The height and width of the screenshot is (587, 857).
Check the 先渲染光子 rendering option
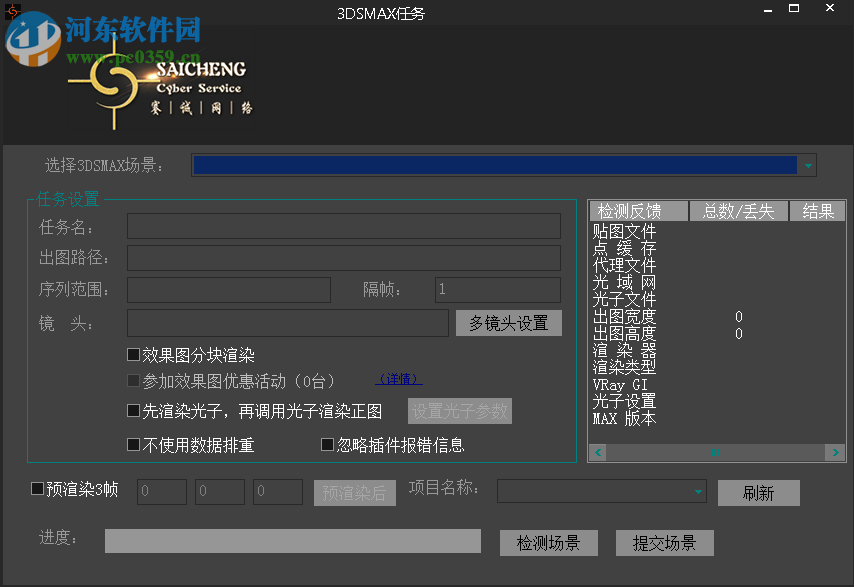(135, 409)
